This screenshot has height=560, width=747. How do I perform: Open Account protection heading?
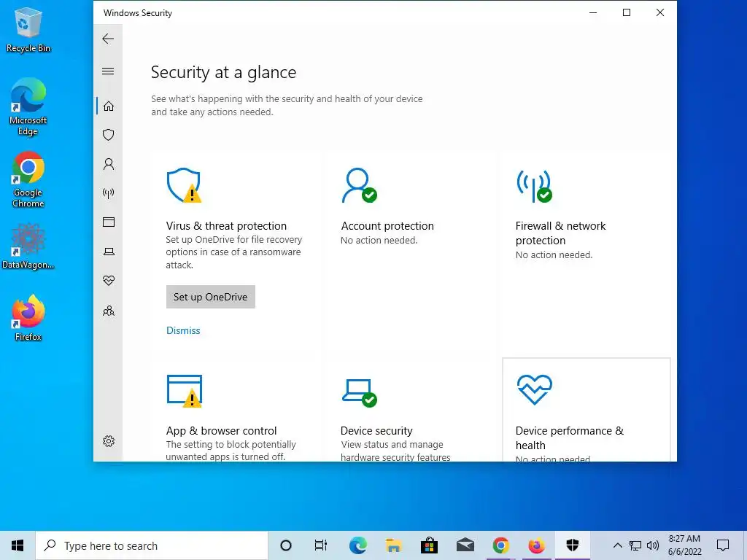[387, 226]
